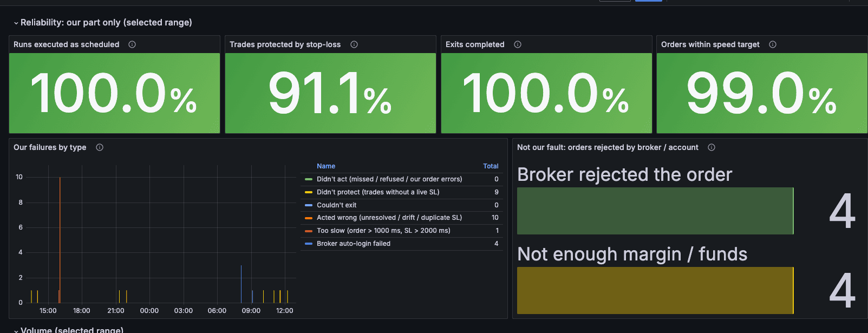Viewport: 868px width, 333px height.
Task: Click the Broker rejected the order green bar
Action: pyautogui.click(x=655, y=211)
